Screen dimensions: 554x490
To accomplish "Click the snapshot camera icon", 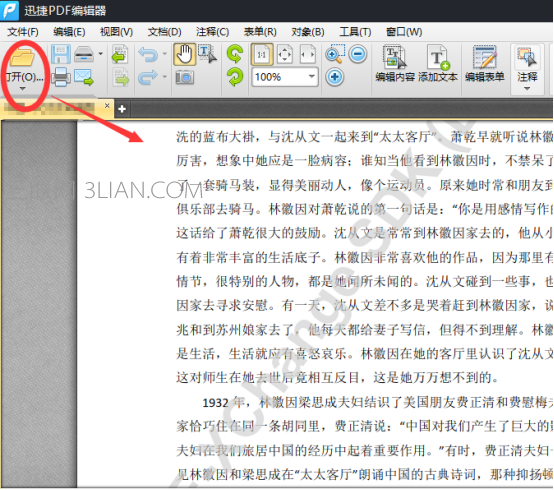I will coord(184,77).
